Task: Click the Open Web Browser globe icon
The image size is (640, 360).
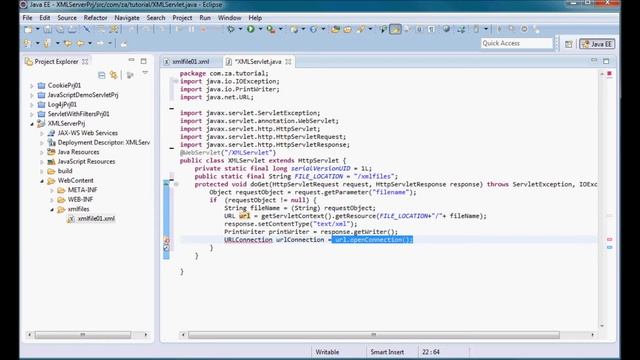Action: [x=446, y=29]
